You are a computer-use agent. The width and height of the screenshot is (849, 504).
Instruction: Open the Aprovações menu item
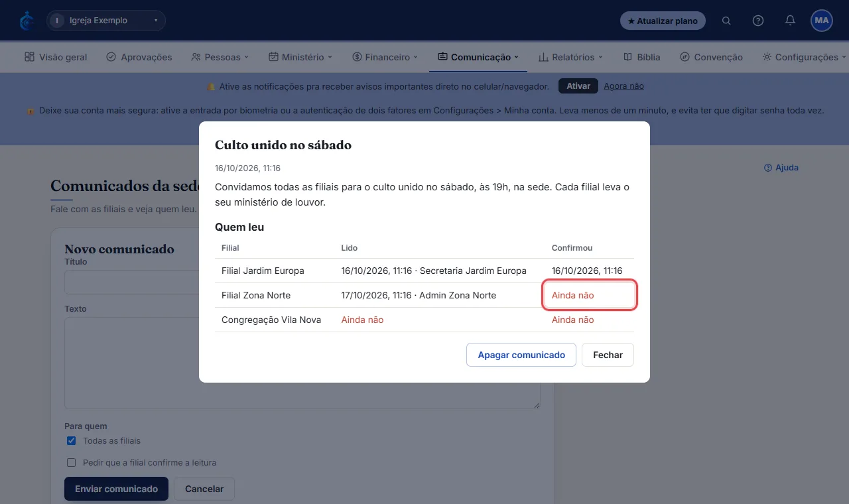[x=139, y=57]
